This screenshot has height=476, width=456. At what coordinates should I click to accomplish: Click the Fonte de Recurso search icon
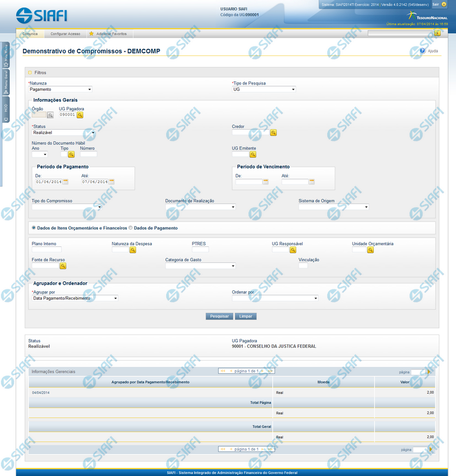tap(63, 266)
